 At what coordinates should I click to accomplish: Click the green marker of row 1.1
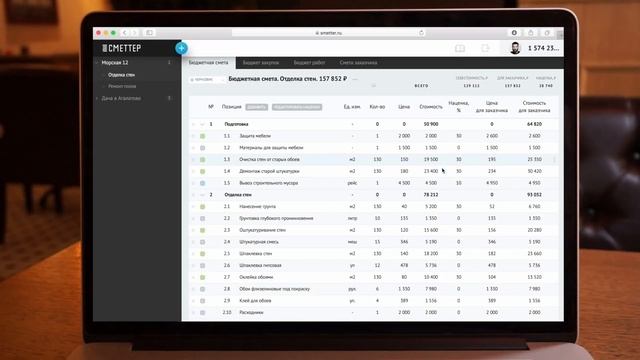pos(202,136)
